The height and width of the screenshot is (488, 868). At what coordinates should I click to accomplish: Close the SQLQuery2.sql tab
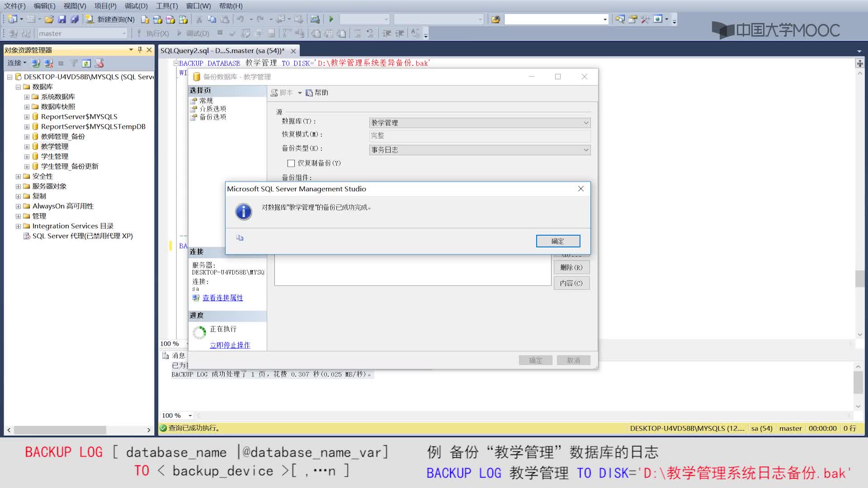point(293,51)
